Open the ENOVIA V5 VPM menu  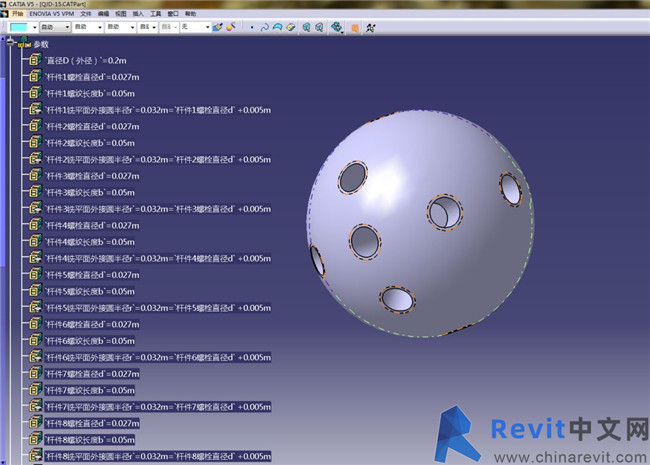click(51, 14)
